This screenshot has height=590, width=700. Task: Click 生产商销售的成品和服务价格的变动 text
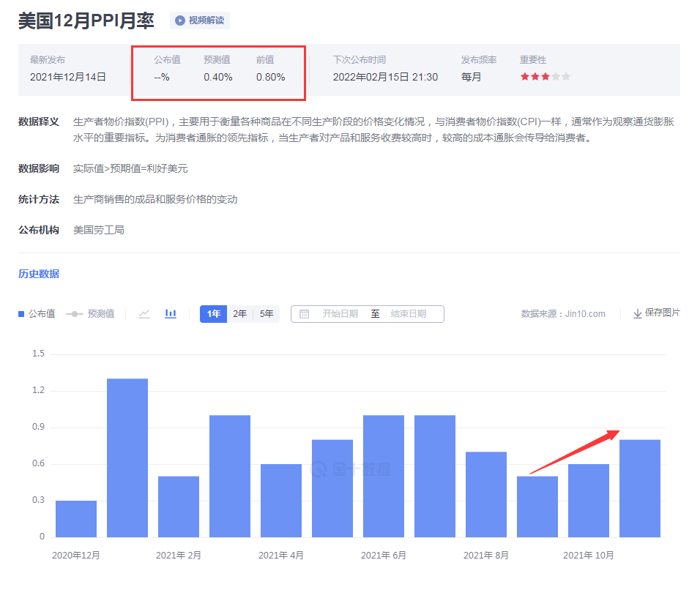(x=155, y=200)
